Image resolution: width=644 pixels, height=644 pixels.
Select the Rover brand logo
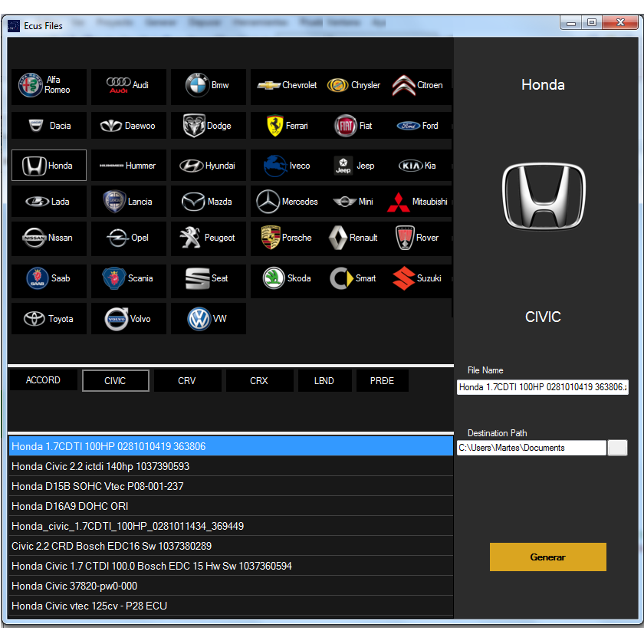[x=405, y=238]
